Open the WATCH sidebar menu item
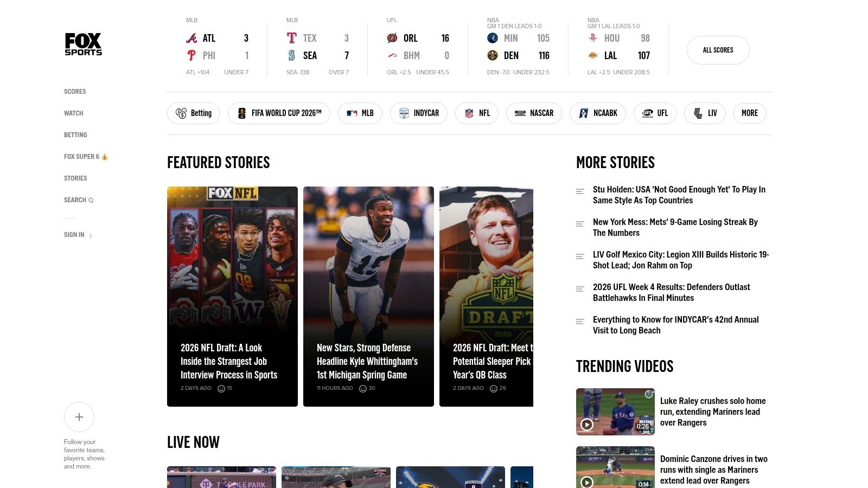 click(74, 113)
